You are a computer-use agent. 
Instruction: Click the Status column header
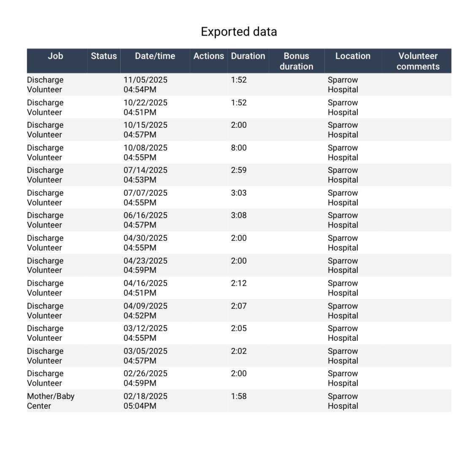pos(104,56)
